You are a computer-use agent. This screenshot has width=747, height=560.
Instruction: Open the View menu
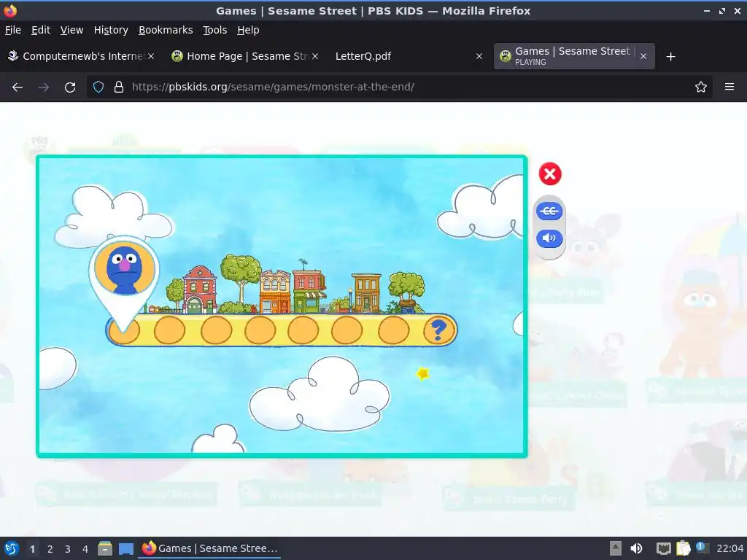[71, 30]
